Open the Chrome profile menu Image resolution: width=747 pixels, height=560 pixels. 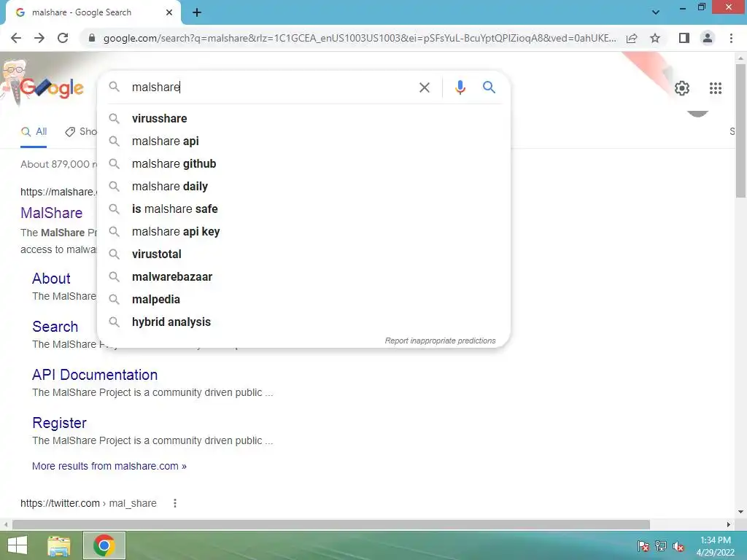tap(708, 38)
